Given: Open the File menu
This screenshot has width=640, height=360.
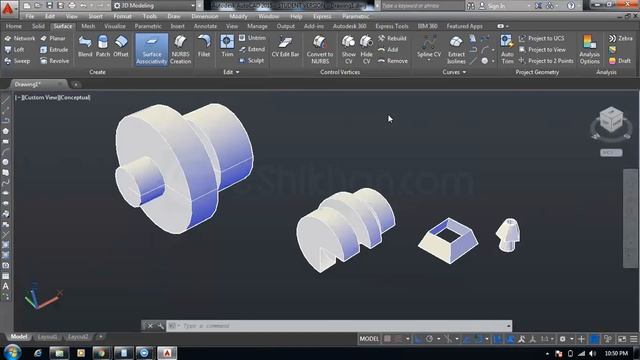Looking at the screenshot, I should click(30, 16).
